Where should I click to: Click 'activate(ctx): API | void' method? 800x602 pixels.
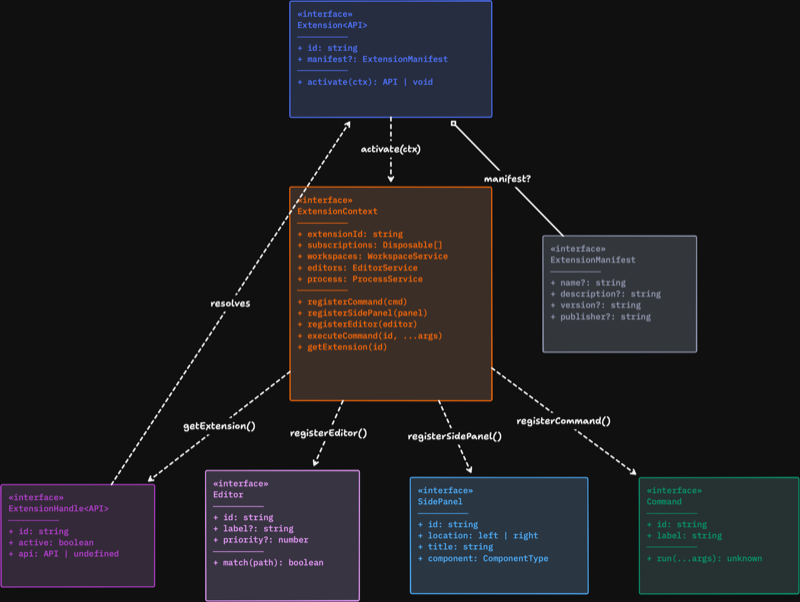370,82
